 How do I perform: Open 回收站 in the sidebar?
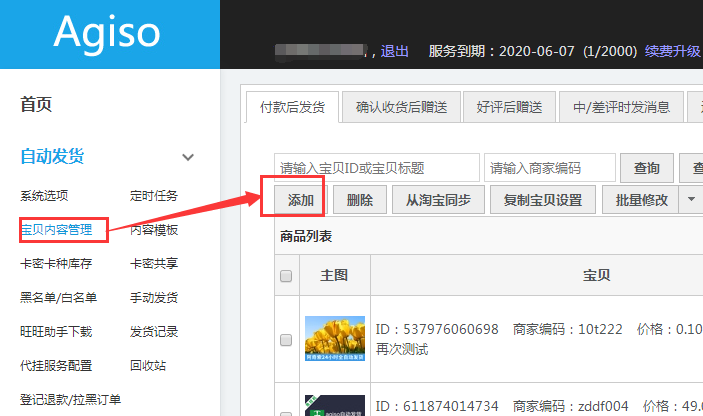point(148,366)
